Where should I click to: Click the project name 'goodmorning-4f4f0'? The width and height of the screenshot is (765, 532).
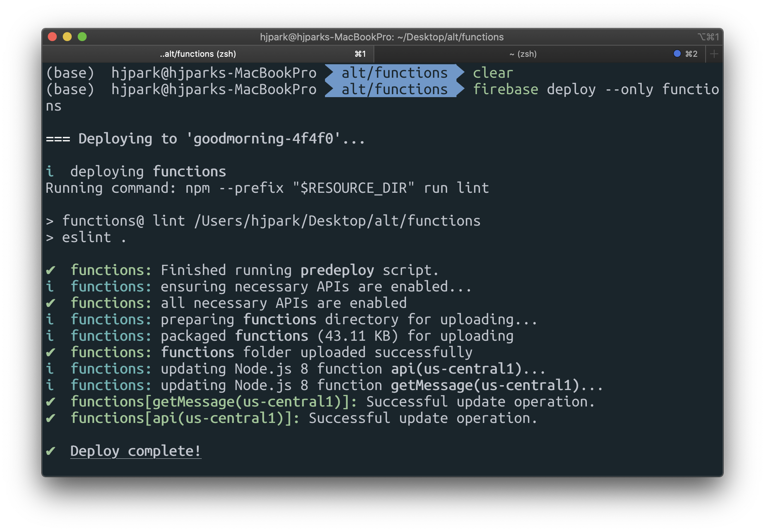pos(263,139)
